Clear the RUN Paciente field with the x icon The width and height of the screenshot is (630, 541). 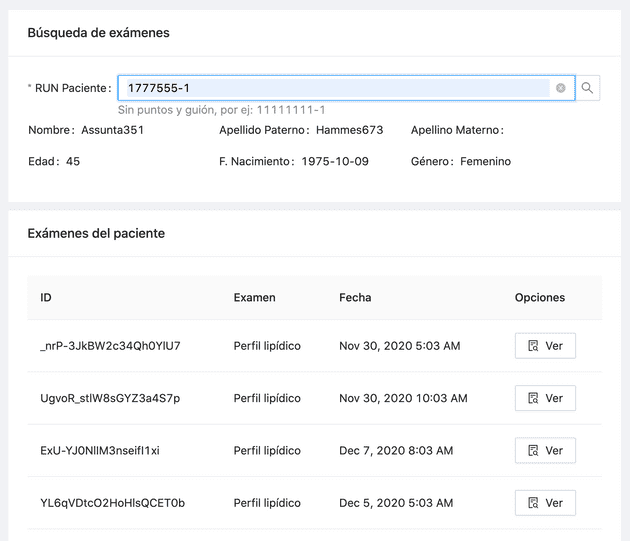pyautogui.click(x=560, y=88)
